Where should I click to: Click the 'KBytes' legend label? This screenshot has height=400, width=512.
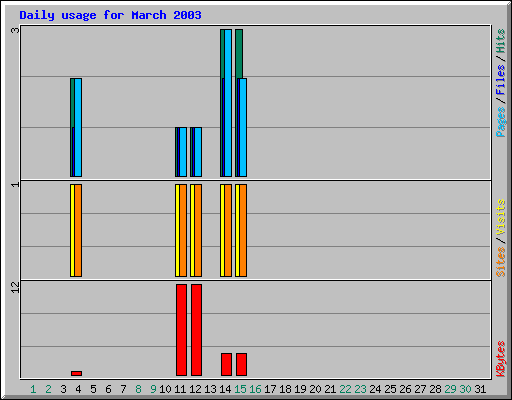click(500, 359)
